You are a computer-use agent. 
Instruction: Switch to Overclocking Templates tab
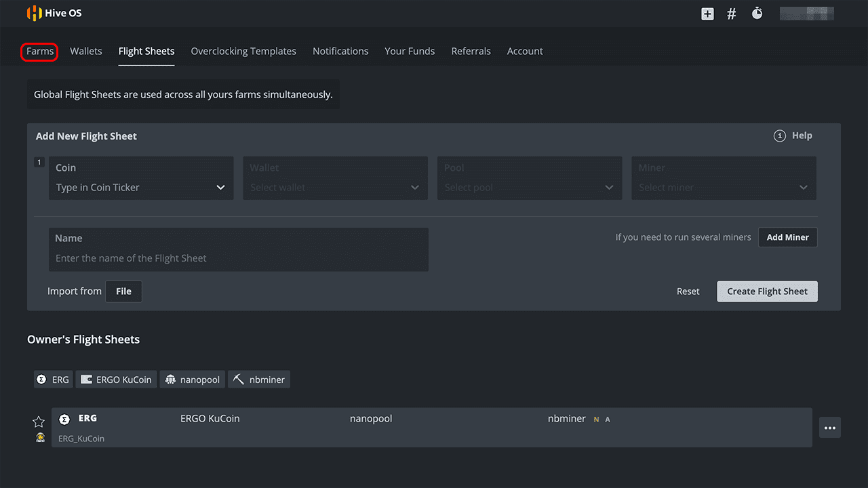tap(243, 52)
